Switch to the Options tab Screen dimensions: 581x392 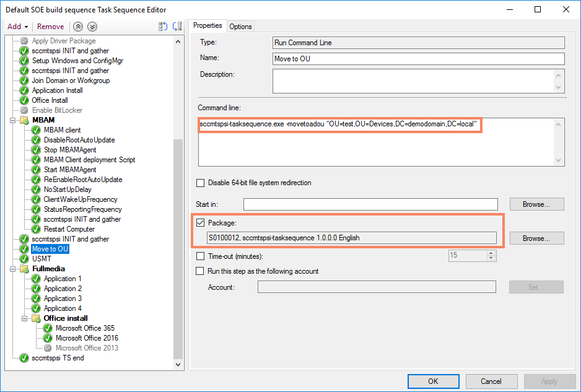pos(240,26)
